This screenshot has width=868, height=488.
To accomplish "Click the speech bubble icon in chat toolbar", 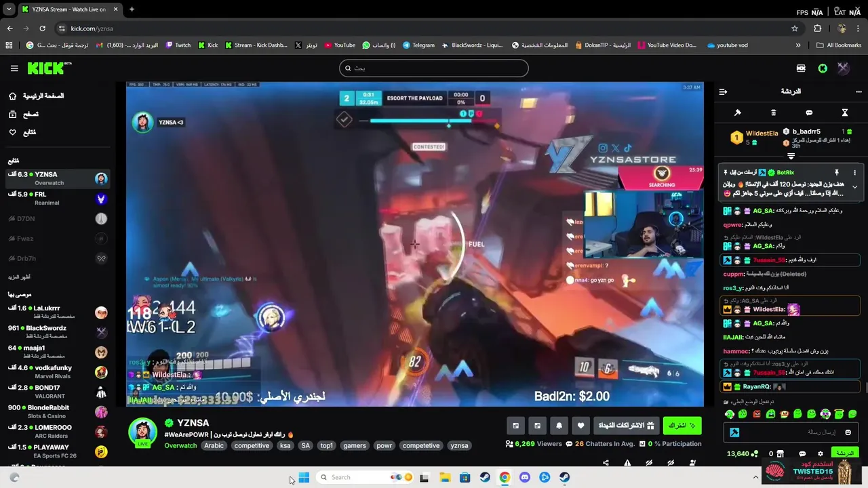I will (x=809, y=113).
